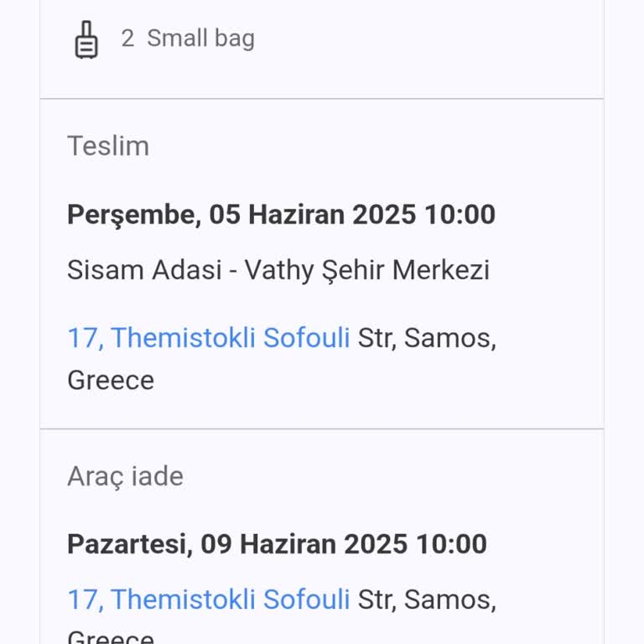The image size is (644, 644).
Task: Click the "Small bag" label
Action: (200, 39)
